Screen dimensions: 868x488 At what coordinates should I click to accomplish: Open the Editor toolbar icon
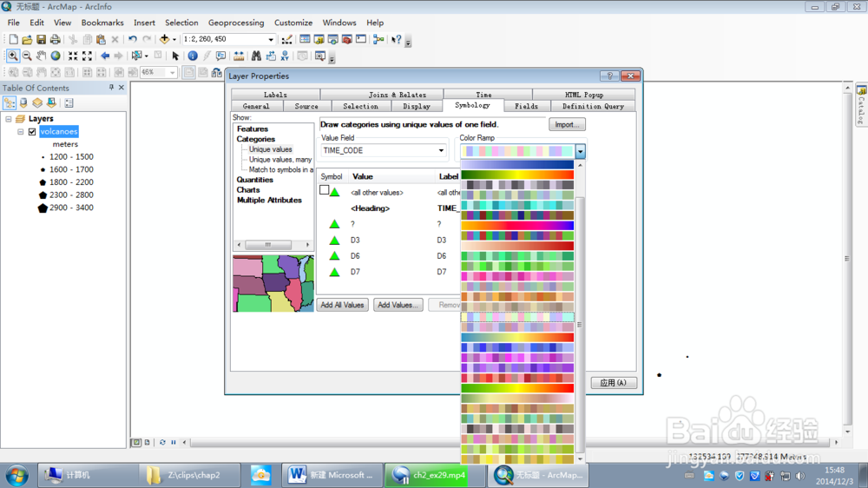tap(286, 39)
